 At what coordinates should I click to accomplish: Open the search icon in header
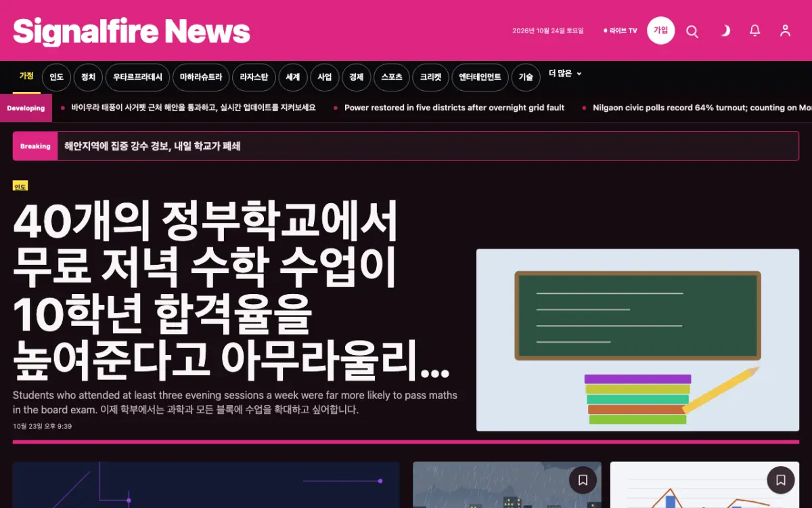692,31
